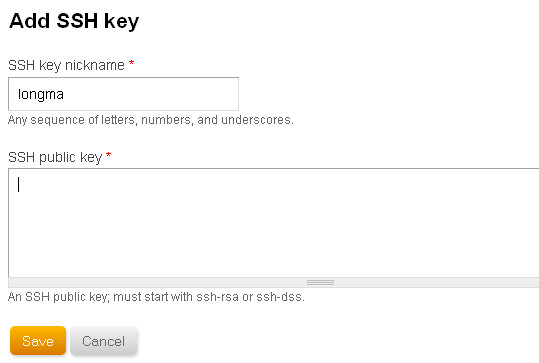Screen dimensions: 539x363
Task: Click the red asterisk beside nickname label
Action: 131,63
